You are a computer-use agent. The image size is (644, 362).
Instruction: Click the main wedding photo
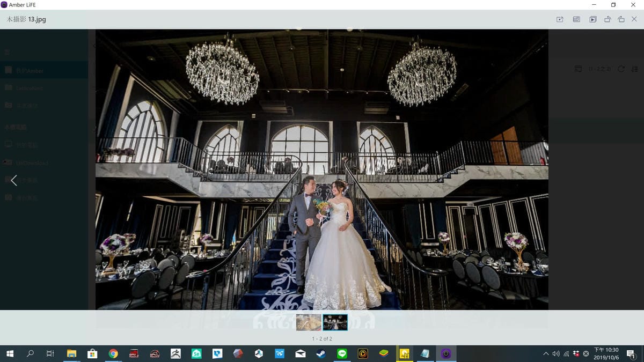click(322, 169)
